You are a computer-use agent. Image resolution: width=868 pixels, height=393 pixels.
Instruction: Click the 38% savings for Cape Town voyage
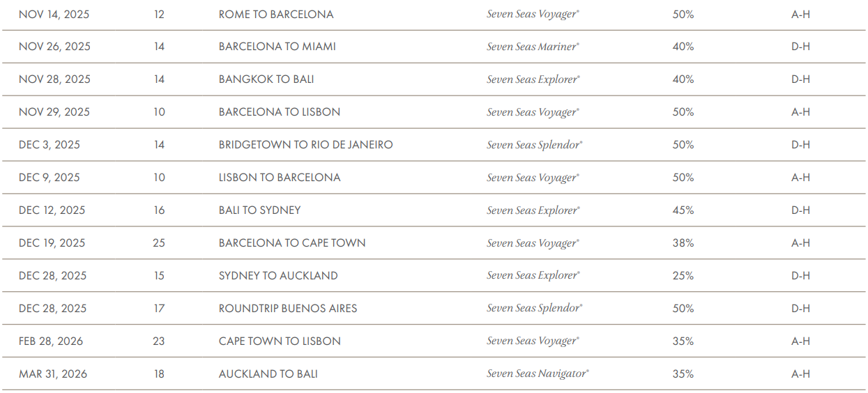click(683, 243)
